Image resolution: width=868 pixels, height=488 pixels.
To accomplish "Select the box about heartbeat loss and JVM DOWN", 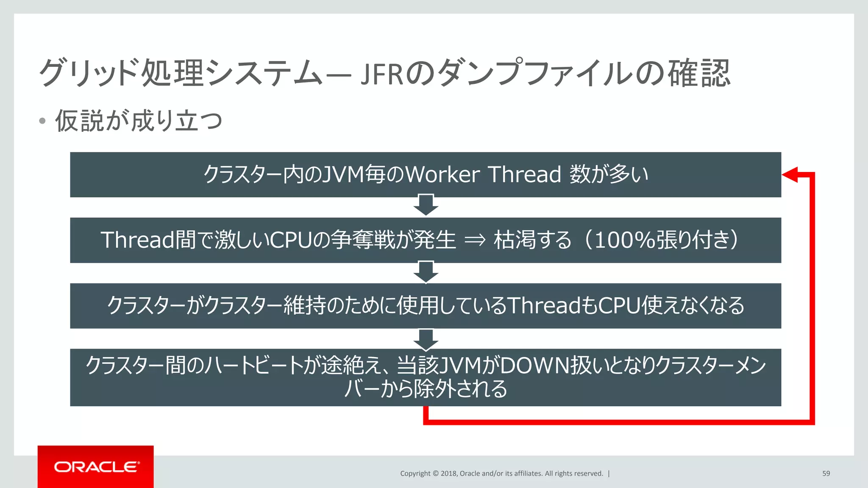I will (426, 377).
